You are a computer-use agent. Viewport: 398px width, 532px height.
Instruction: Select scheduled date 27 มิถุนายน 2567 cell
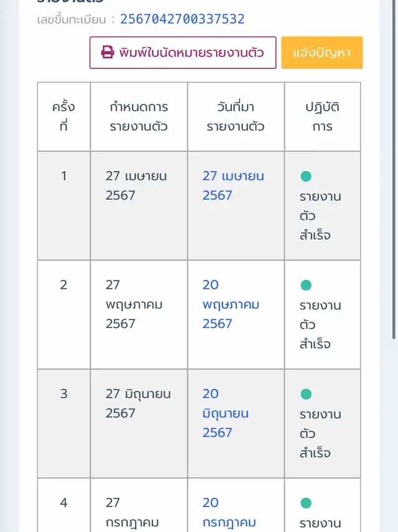point(139,424)
